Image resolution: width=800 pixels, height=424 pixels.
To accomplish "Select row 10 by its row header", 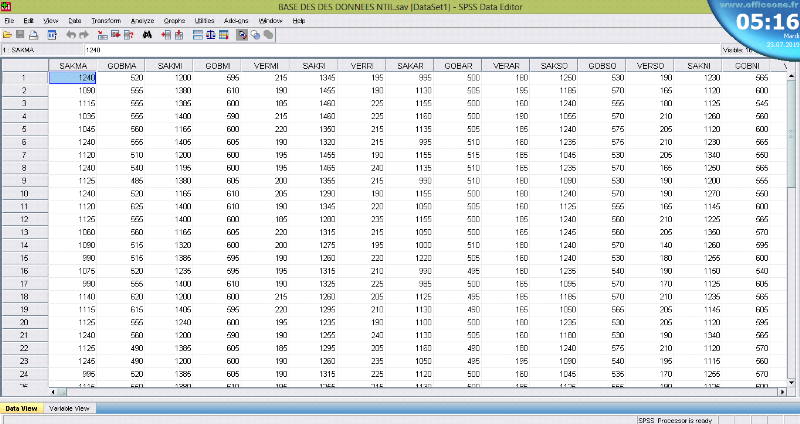I will coord(23,193).
